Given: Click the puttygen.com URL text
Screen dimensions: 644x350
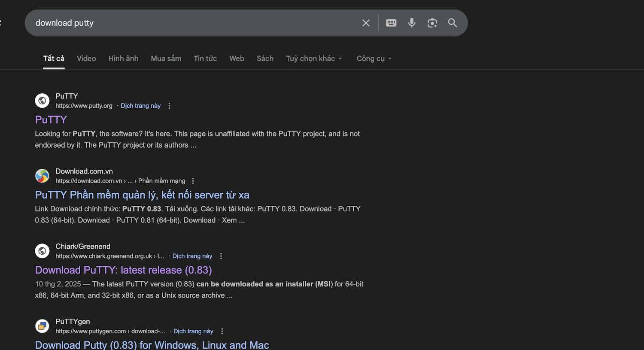Looking at the screenshot, I should [x=110, y=331].
